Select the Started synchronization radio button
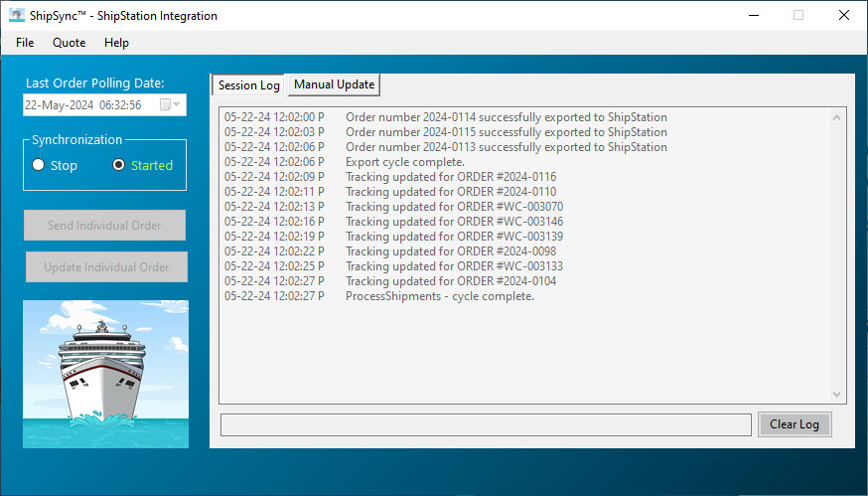 [x=118, y=165]
